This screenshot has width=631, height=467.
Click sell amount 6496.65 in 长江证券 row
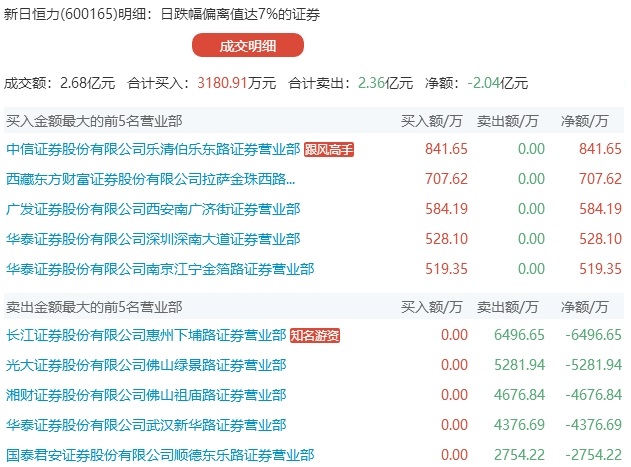[x=519, y=335]
